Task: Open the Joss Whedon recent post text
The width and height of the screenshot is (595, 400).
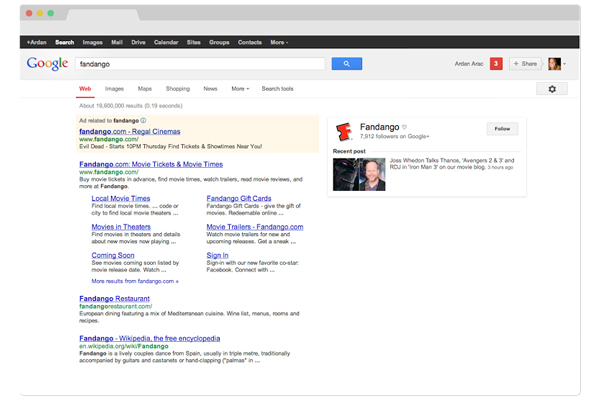Action: [x=452, y=164]
